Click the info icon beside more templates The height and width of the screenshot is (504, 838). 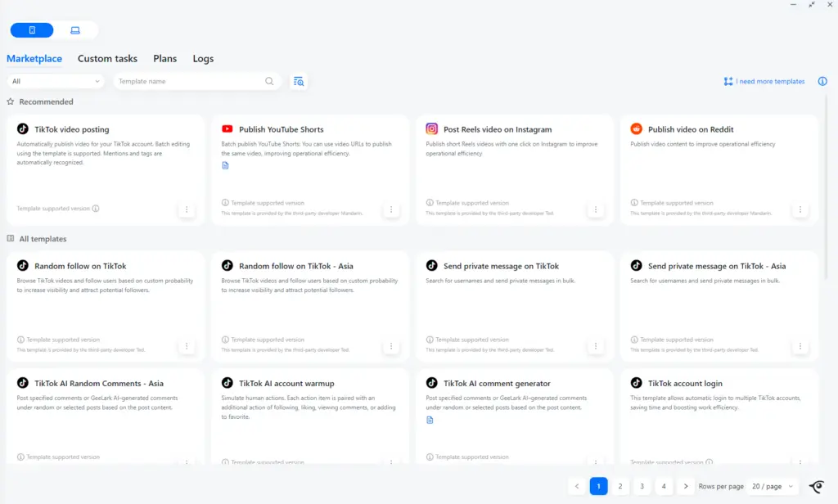pyautogui.click(x=822, y=81)
